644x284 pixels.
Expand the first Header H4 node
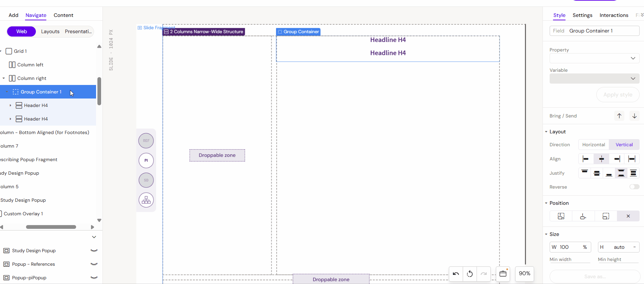(x=10, y=105)
